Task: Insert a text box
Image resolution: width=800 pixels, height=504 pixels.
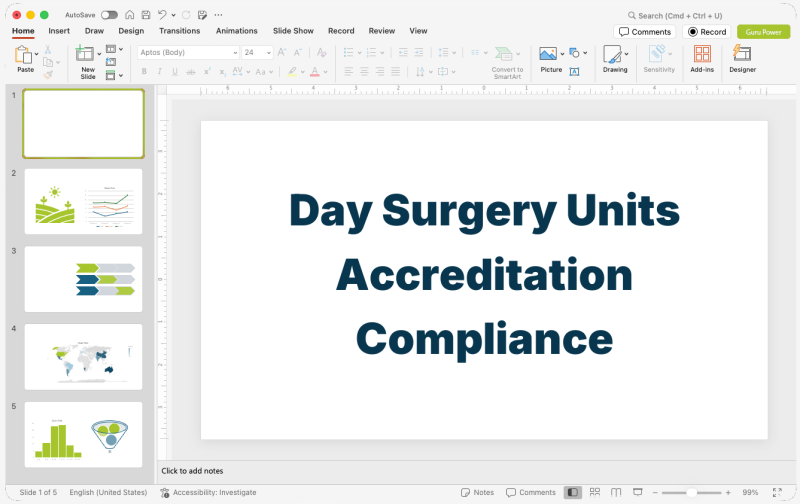Action: coord(574,71)
